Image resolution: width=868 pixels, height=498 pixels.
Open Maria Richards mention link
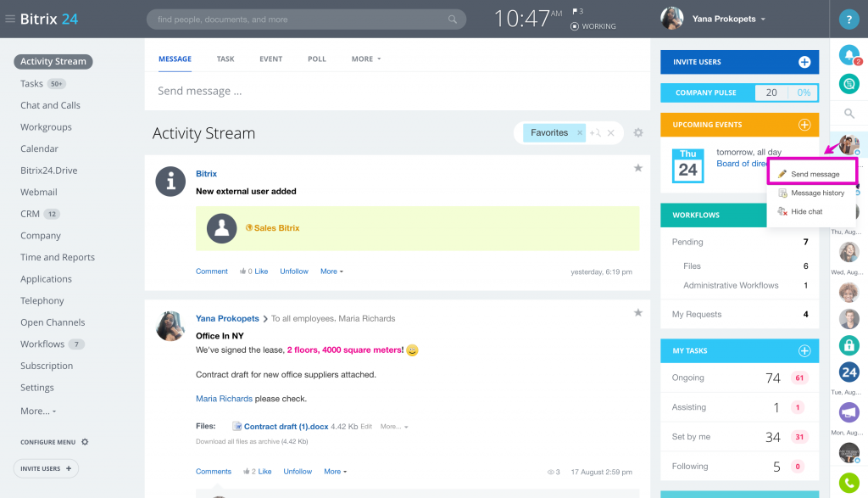[224, 399]
